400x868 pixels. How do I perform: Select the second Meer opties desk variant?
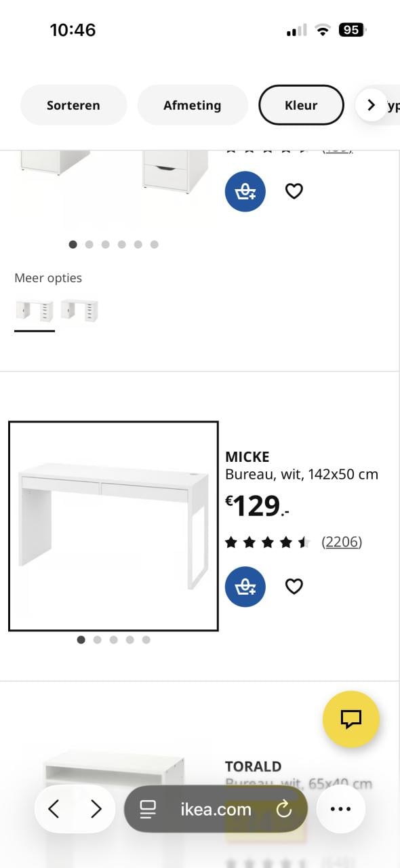pos(79,311)
